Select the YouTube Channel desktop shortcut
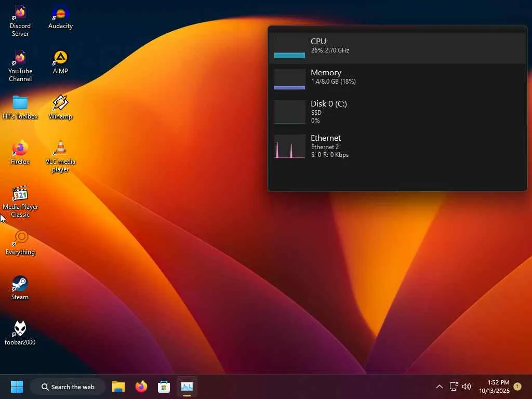This screenshot has width=532, height=399. pyautogui.click(x=20, y=66)
